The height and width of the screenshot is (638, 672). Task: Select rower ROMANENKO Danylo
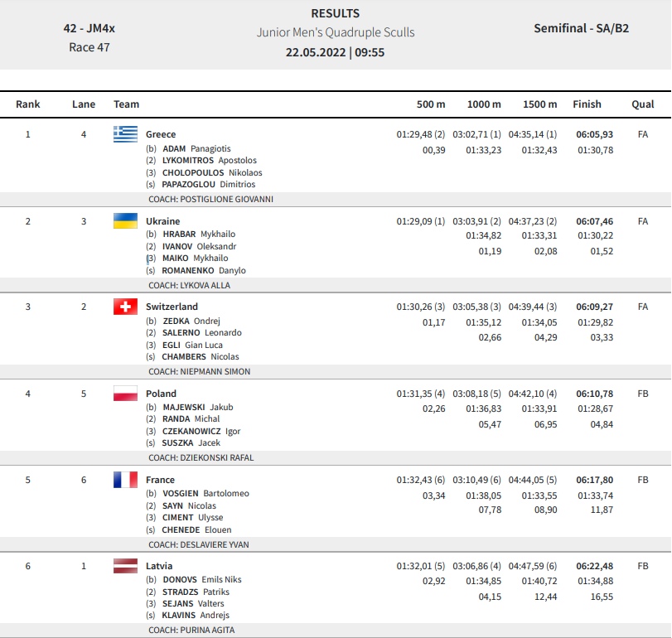tap(204, 270)
